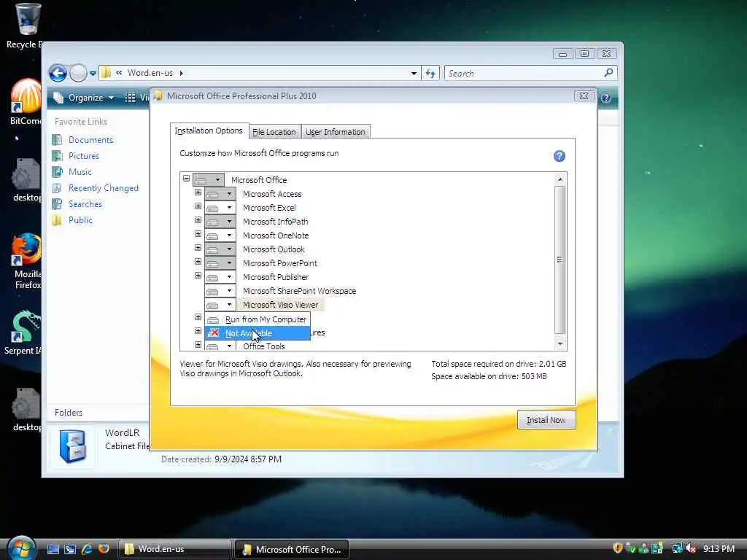Click Switch between windows quick launch icon
This screenshot has width=747, height=560.
point(70,549)
